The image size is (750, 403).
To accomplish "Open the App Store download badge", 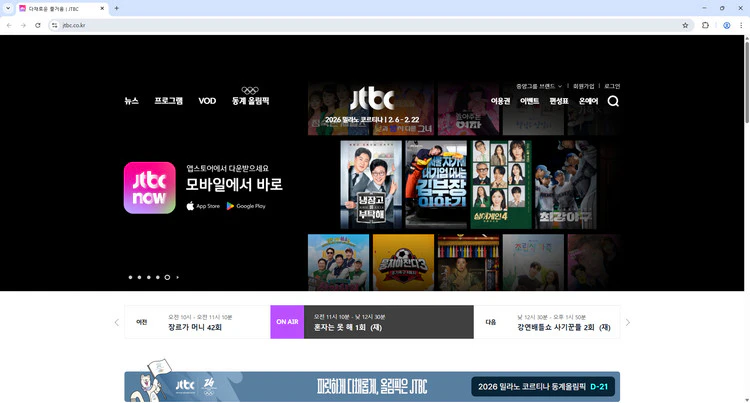I will (203, 206).
